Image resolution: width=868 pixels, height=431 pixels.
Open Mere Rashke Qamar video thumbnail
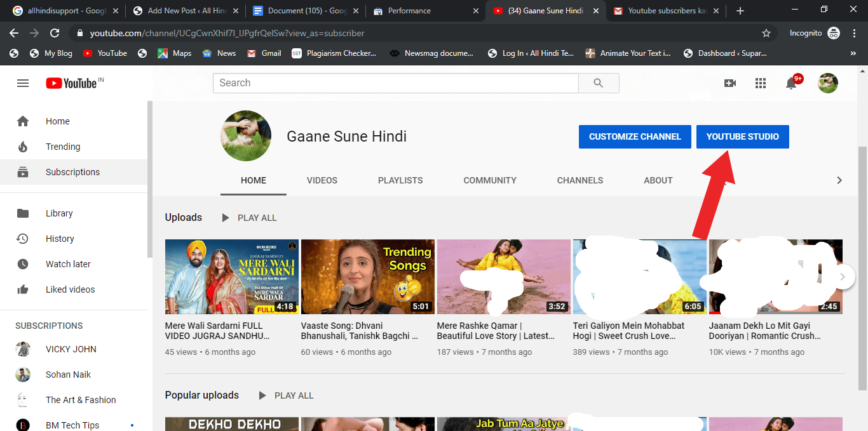tap(504, 277)
